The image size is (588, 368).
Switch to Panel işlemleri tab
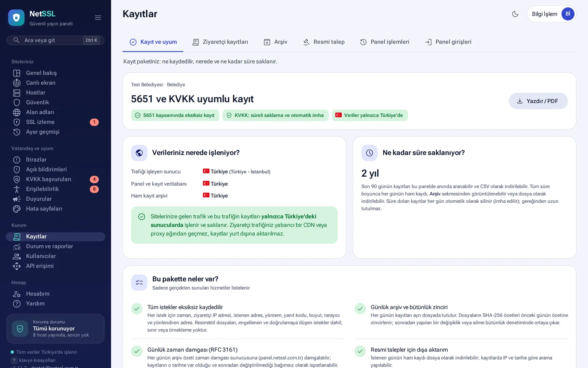[x=385, y=42]
